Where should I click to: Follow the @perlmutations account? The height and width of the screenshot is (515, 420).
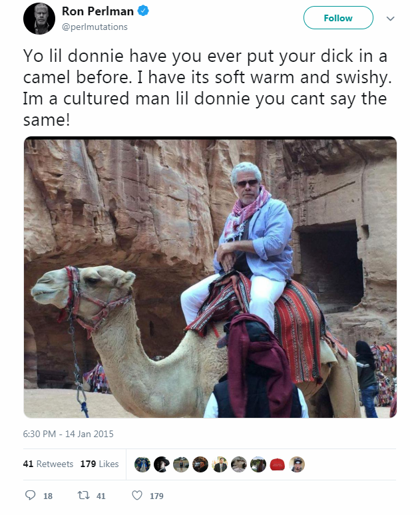pos(337,18)
